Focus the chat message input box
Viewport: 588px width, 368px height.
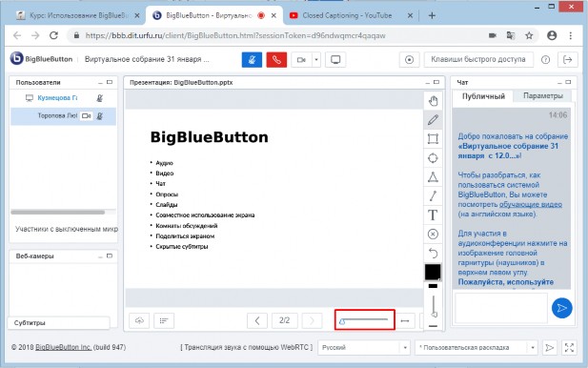click(501, 308)
